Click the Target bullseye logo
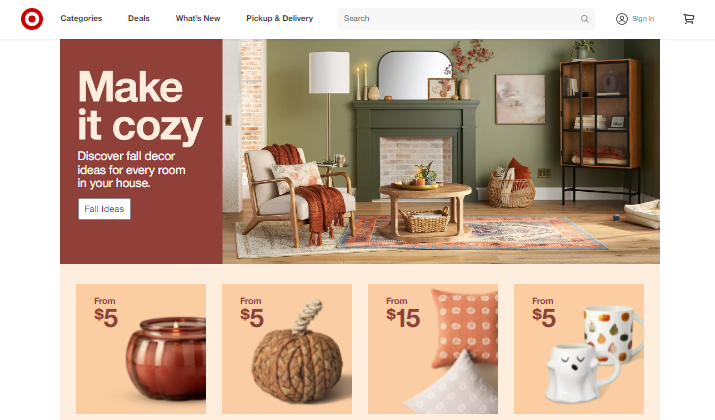The width and height of the screenshot is (715, 420). pos(32,19)
